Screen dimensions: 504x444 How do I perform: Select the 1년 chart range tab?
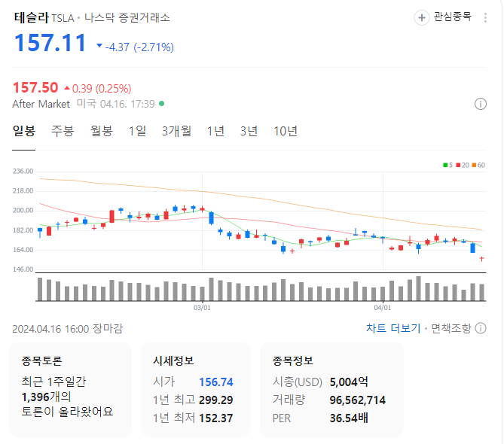pos(215,131)
